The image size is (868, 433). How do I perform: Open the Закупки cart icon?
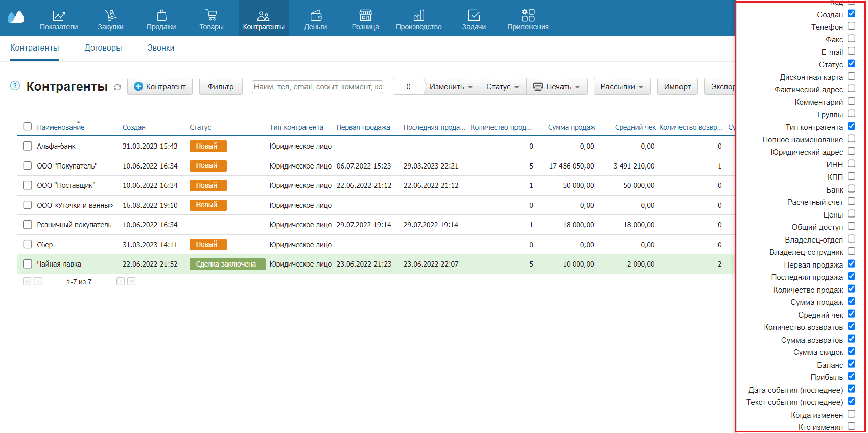110,15
